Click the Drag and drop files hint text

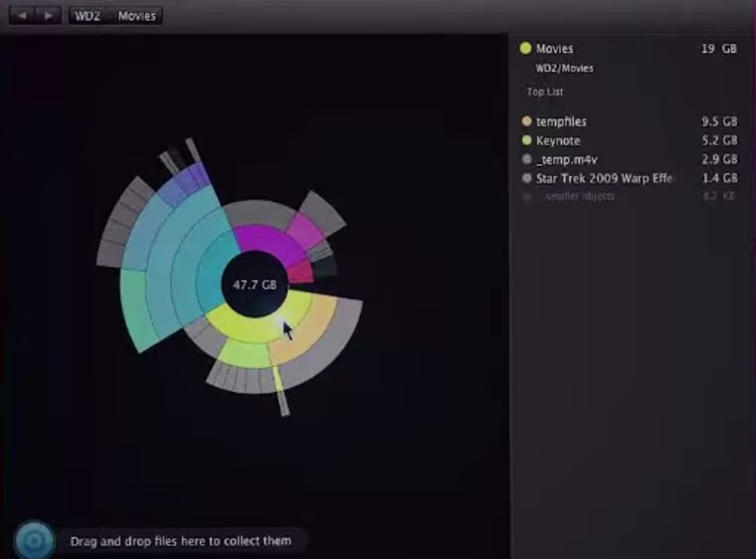(x=181, y=541)
